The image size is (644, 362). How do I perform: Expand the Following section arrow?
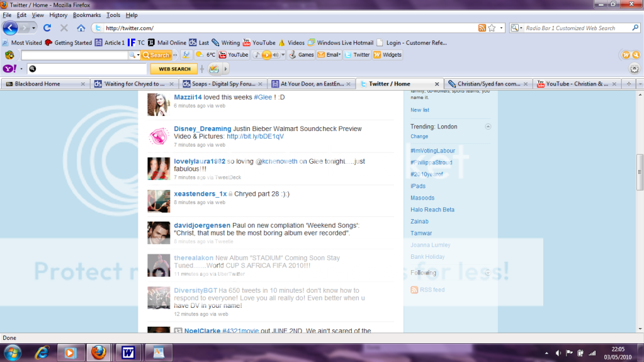point(487,273)
